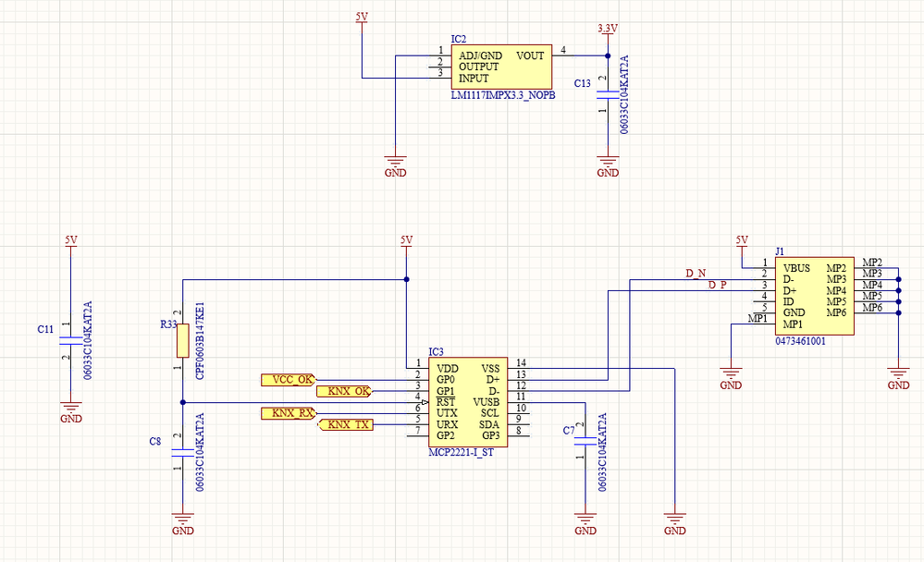Screen dimensions: 924x562
Task: Click 5V power port above IC3 VDD
Action: pos(406,244)
